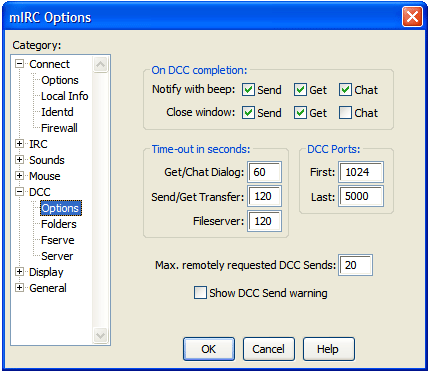Open the DCC Server page
The height and width of the screenshot is (371, 428).
[x=57, y=256]
